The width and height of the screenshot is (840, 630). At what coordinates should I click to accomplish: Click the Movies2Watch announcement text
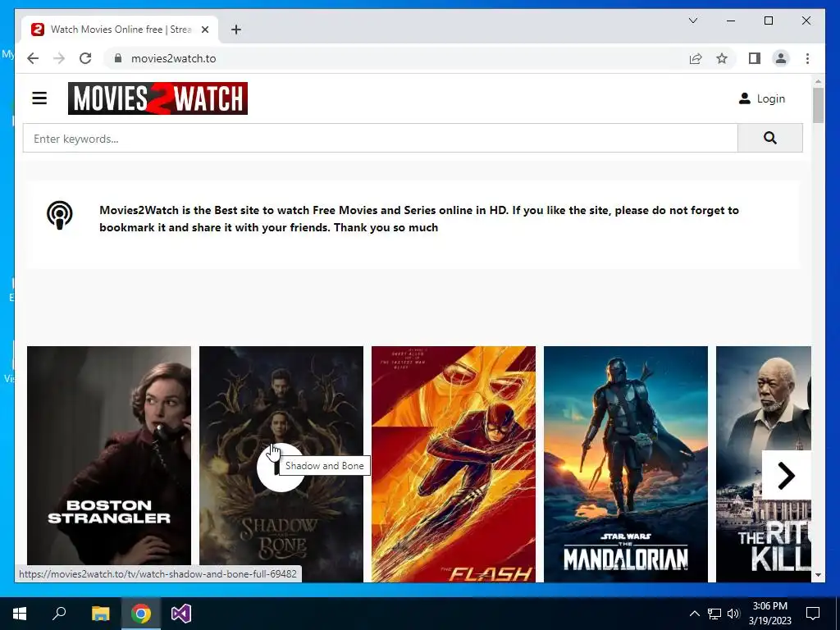[x=419, y=218]
